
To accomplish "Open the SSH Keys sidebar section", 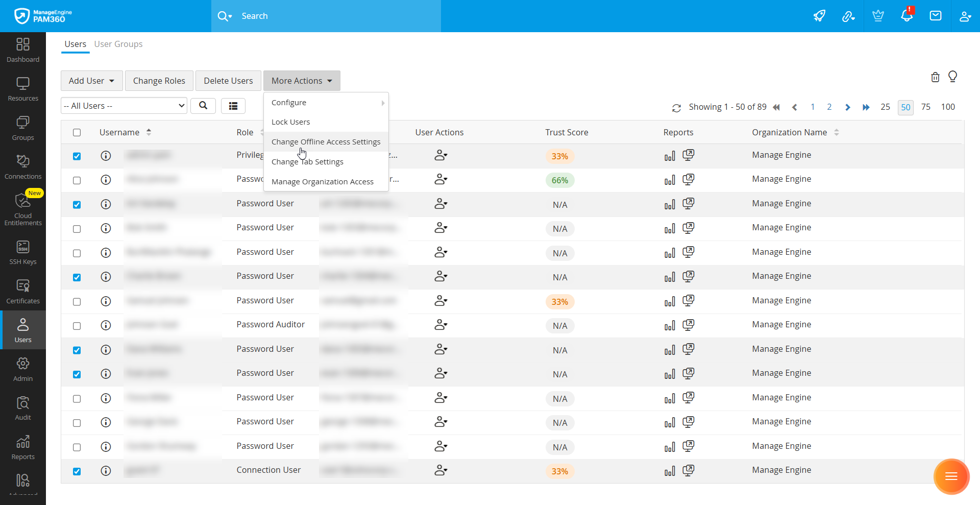I will click(x=23, y=253).
